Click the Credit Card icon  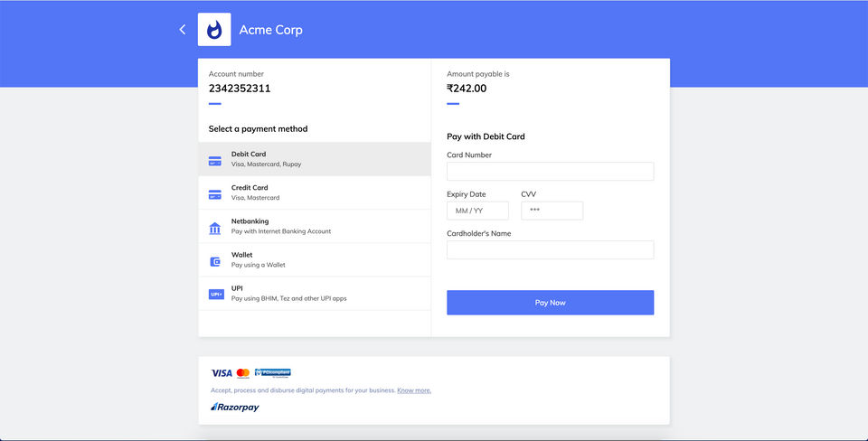[215, 194]
